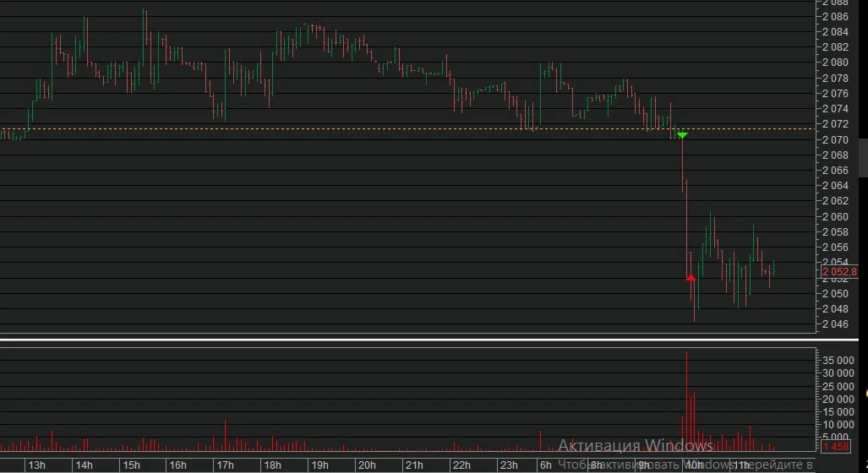Click the 2 060 price axis label
This screenshot has height=473, width=868.
tap(835, 216)
